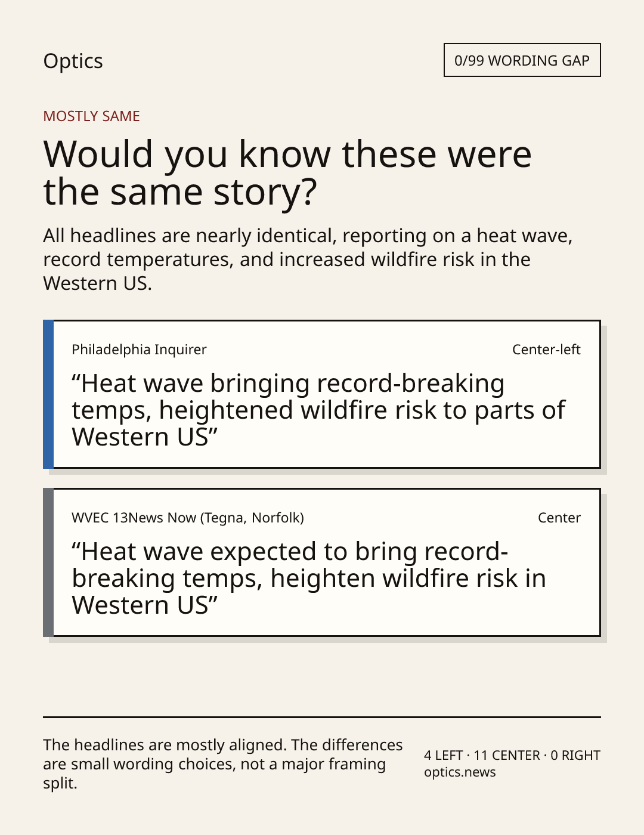Click the blue bias stripe on first card
644x835 pixels.
pyautogui.click(x=48, y=394)
